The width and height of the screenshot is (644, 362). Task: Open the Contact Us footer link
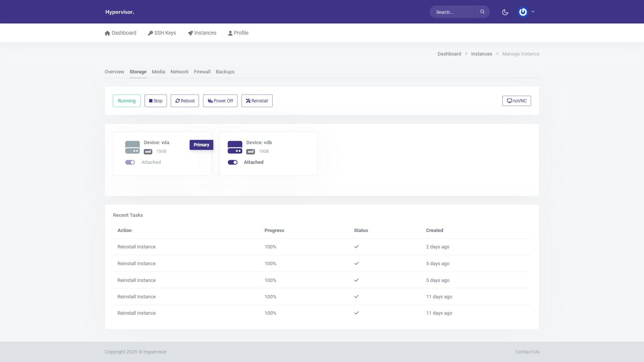click(527, 352)
